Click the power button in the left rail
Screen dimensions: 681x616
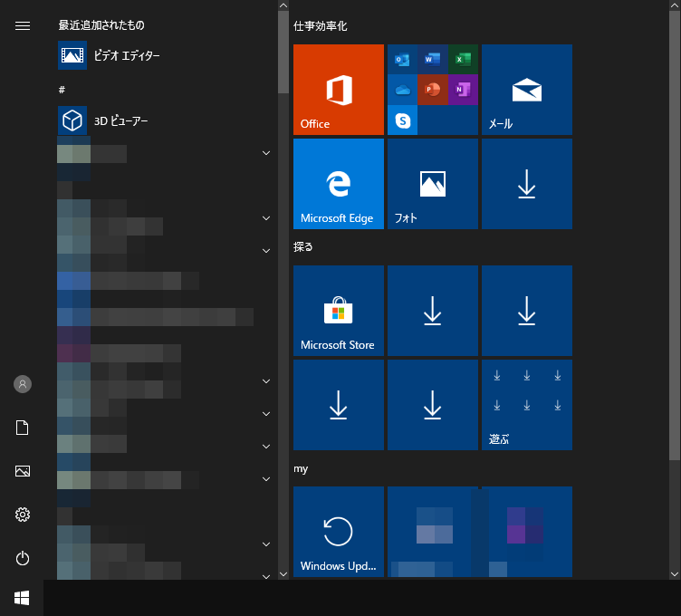tap(23, 558)
